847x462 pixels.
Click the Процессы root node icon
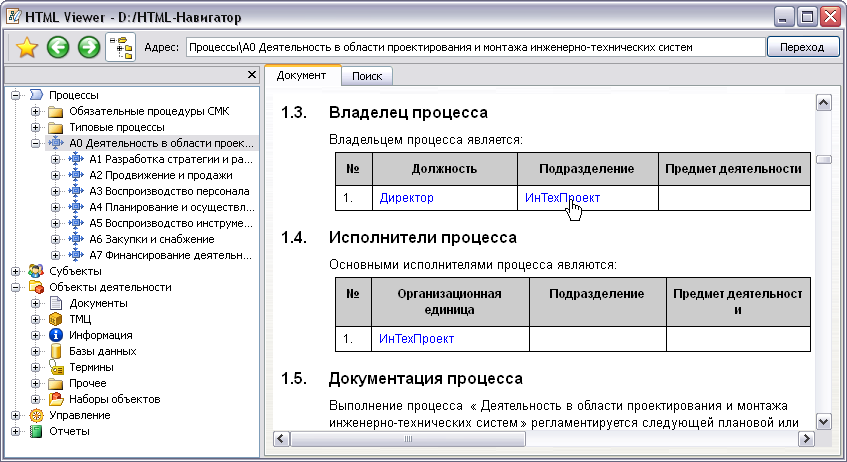pyautogui.click(x=36, y=95)
